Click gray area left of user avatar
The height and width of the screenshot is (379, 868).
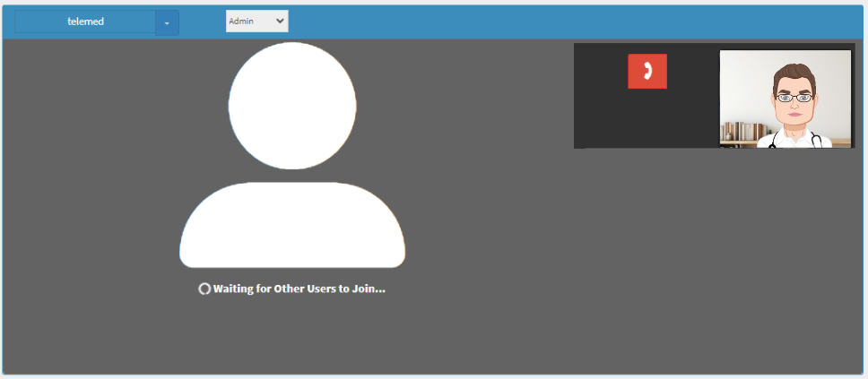[x=90, y=179]
